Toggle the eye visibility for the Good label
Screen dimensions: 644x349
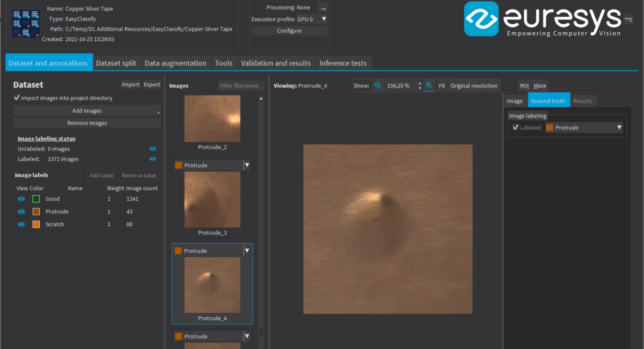click(x=21, y=199)
